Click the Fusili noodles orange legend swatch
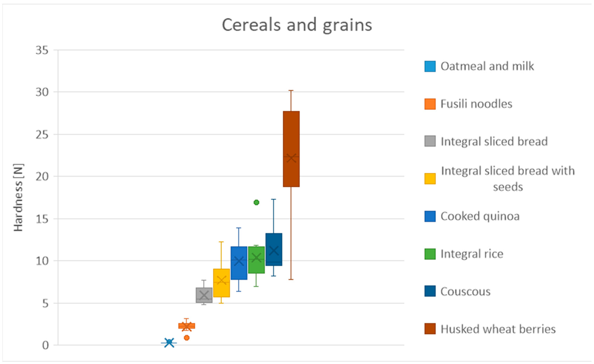 430,104
